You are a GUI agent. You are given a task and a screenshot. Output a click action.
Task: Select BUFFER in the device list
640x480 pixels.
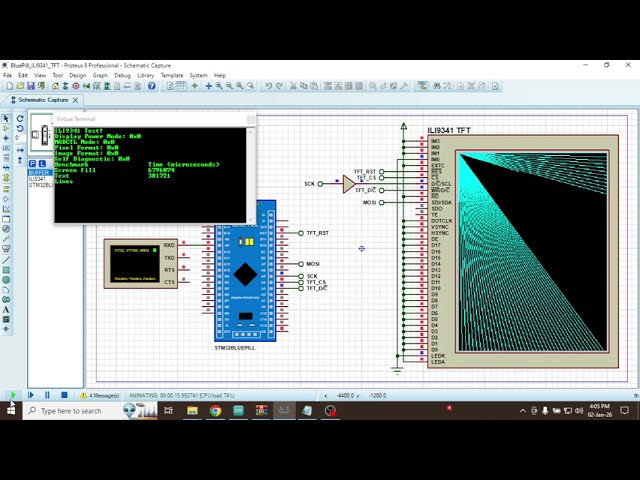[x=40, y=173]
